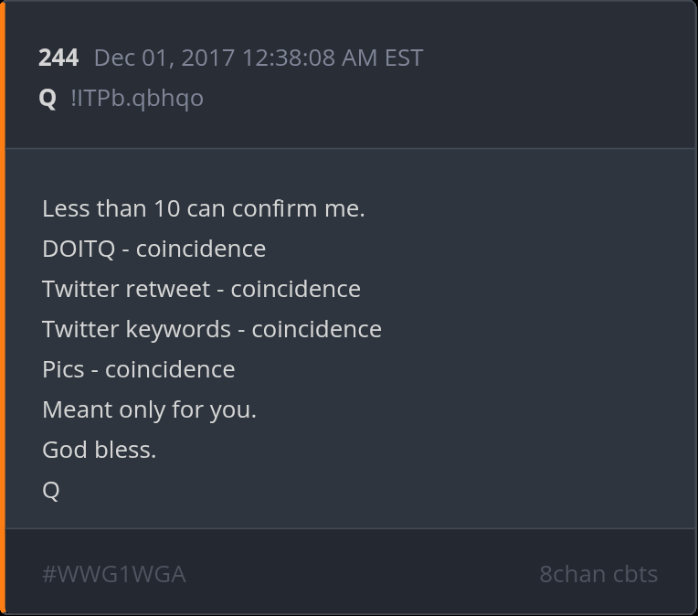
Task: Click "Twitter" on the retweet line
Action: 79,289
